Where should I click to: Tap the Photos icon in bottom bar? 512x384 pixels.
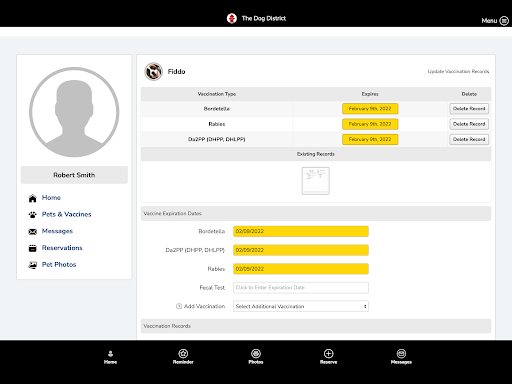pyautogui.click(x=256, y=353)
